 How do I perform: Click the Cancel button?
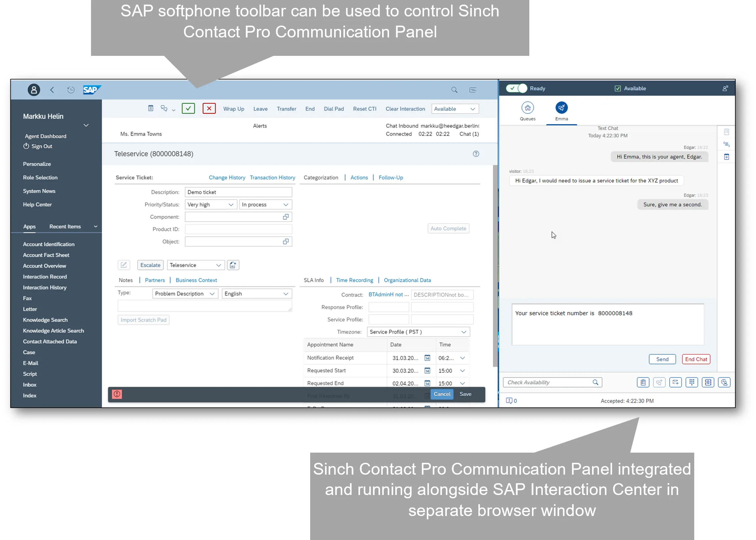[x=442, y=394]
